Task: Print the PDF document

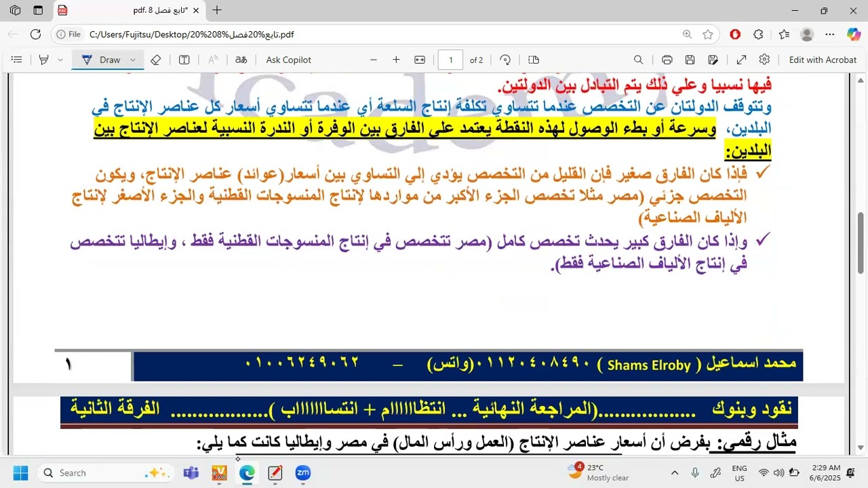Action: point(667,60)
